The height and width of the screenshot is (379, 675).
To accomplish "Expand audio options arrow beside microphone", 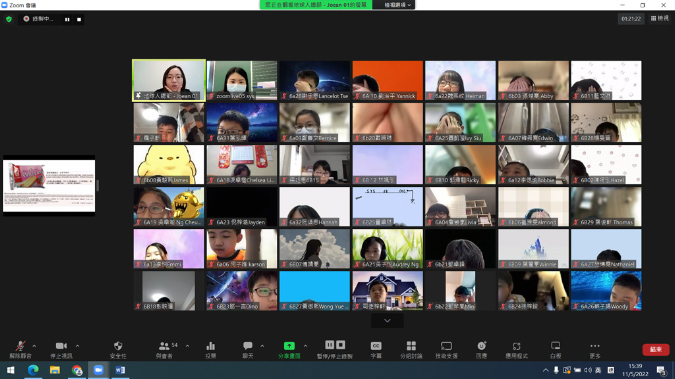I will (34, 346).
